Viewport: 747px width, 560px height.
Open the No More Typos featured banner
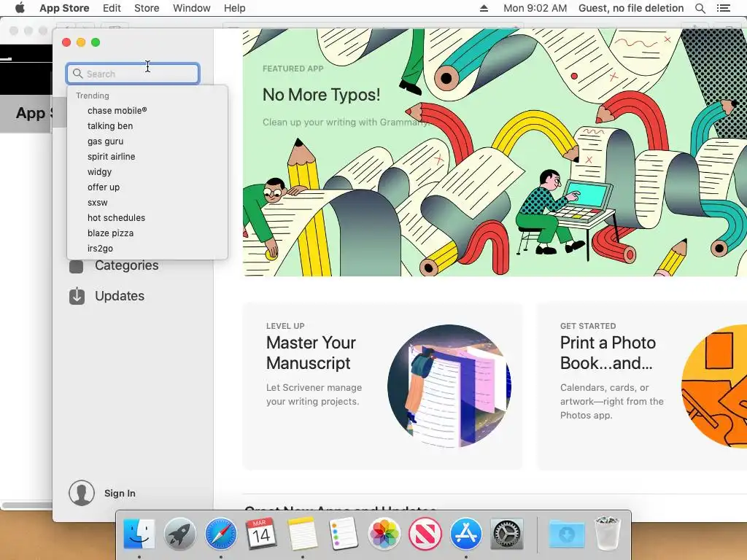coord(495,152)
